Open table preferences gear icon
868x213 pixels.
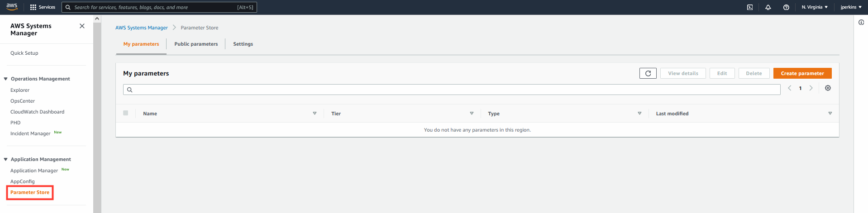828,88
